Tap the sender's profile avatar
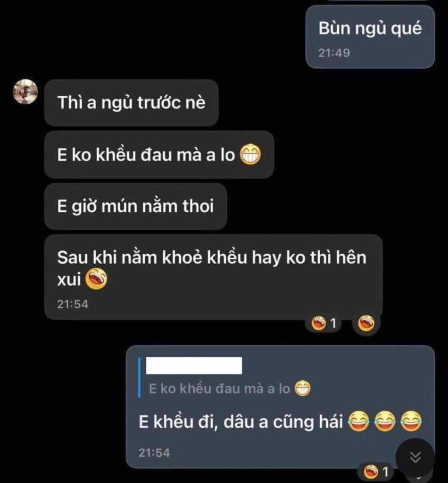This screenshot has width=448, height=483. 25,92
